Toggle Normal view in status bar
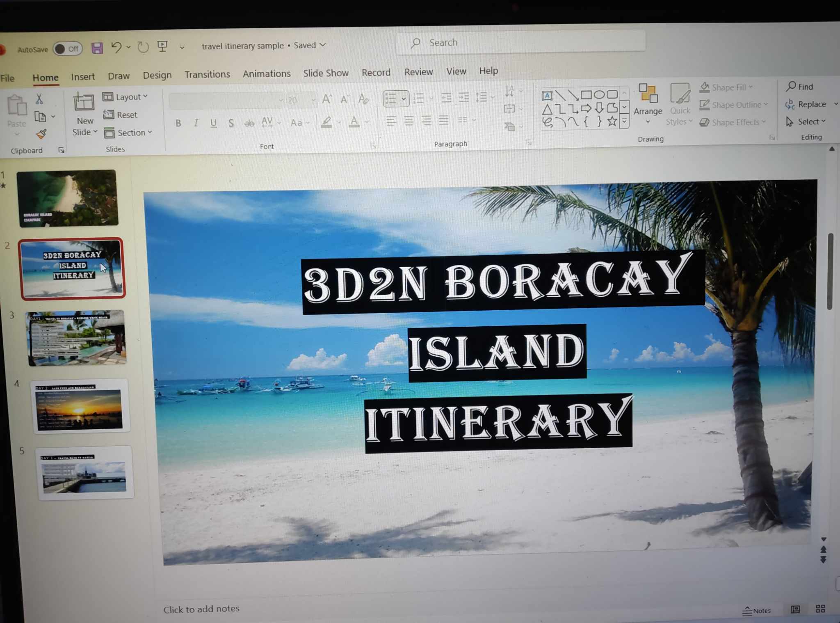Image resolution: width=840 pixels, height=623 pixels. coord(795,609)
